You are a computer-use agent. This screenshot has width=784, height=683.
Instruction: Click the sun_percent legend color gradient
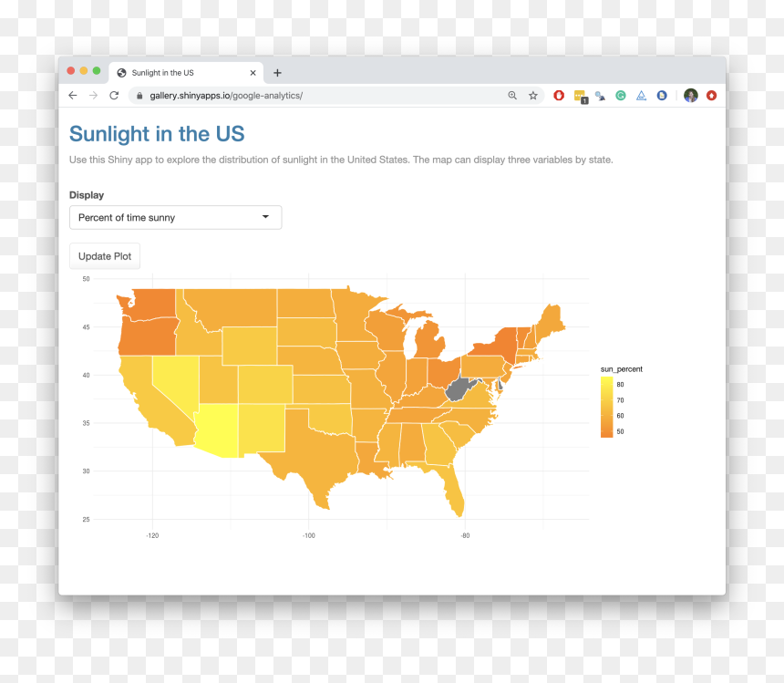[606, 407]
